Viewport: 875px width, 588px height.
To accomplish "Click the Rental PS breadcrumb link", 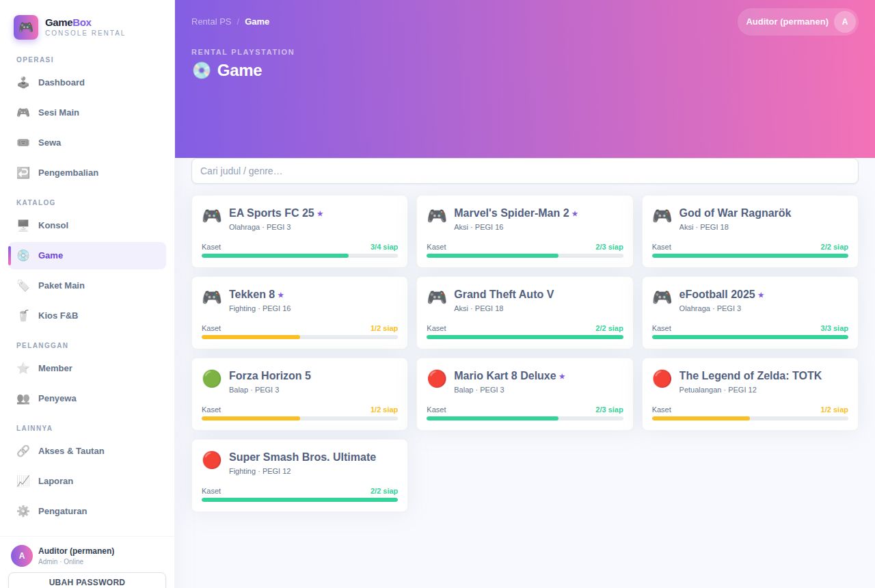I will (211, 22).
